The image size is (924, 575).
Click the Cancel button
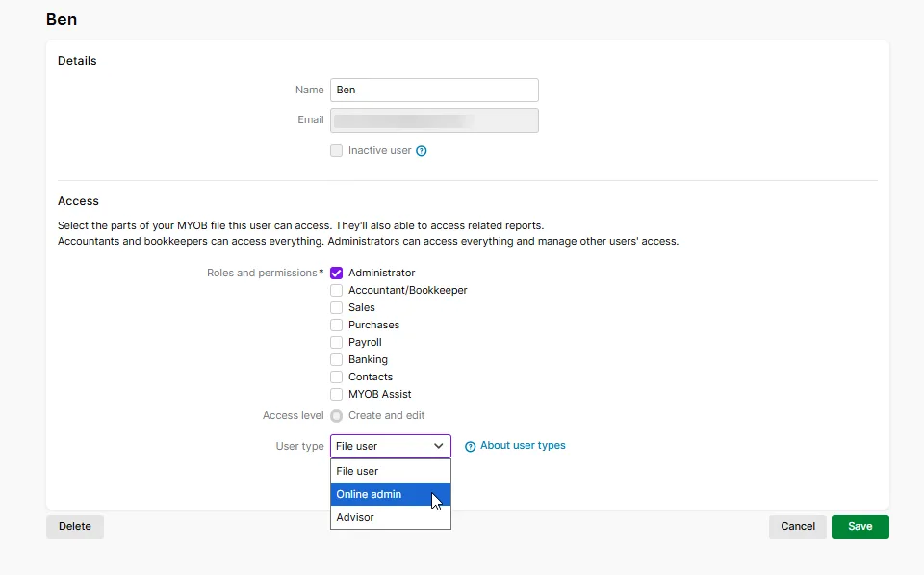coord(798,527)
